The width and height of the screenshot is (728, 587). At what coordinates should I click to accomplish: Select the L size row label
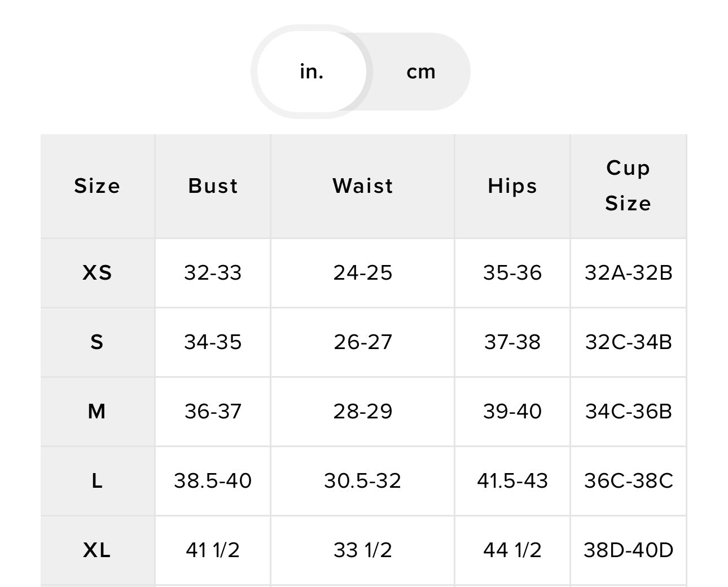click(97, 481)
